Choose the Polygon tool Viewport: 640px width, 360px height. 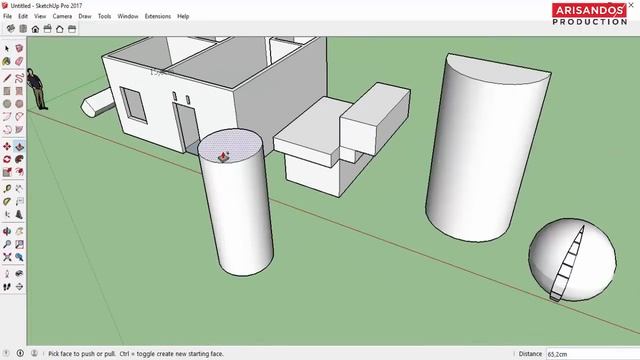pyautogui.click(x=19, y=104)
